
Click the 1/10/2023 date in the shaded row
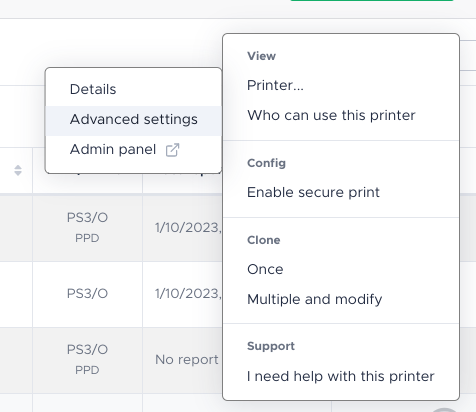[x=188, y=228]
